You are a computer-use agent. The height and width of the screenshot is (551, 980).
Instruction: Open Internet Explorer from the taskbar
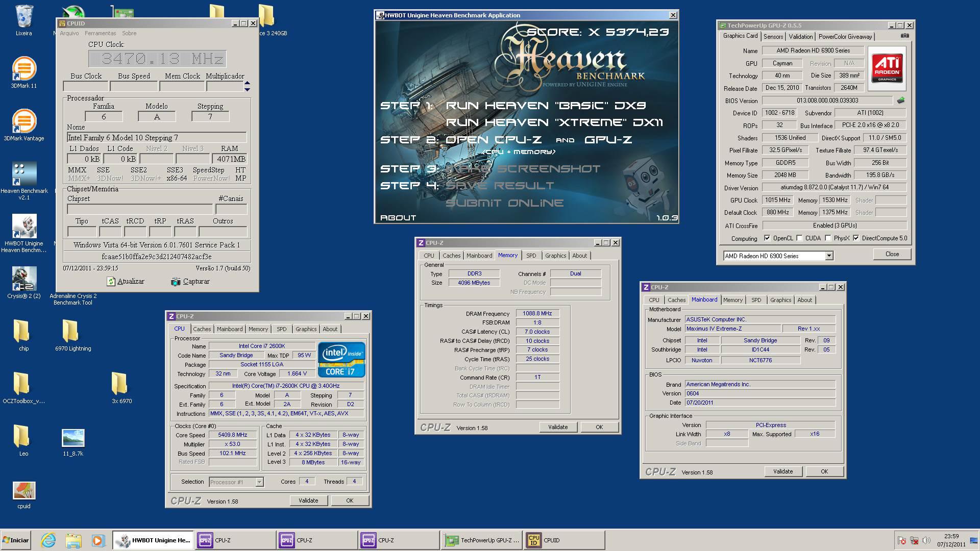(48, 540)
